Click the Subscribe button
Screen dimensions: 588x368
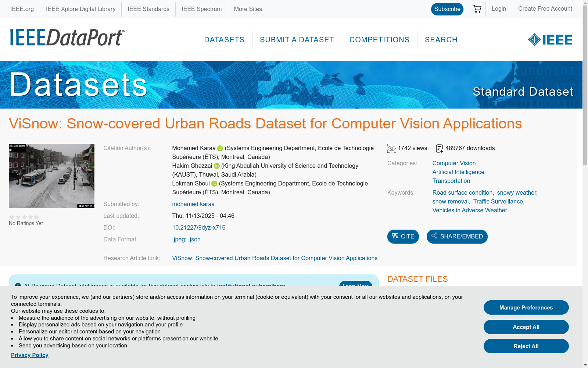point(447,9)
